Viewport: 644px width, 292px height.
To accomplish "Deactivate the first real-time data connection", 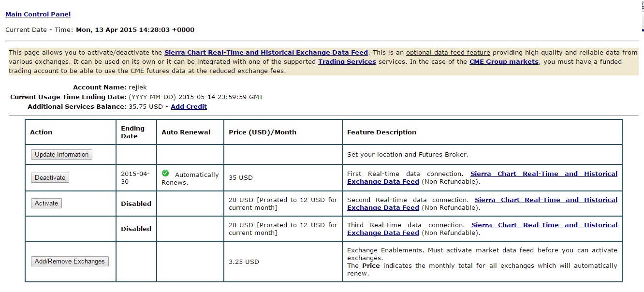I will coord(50,177).
